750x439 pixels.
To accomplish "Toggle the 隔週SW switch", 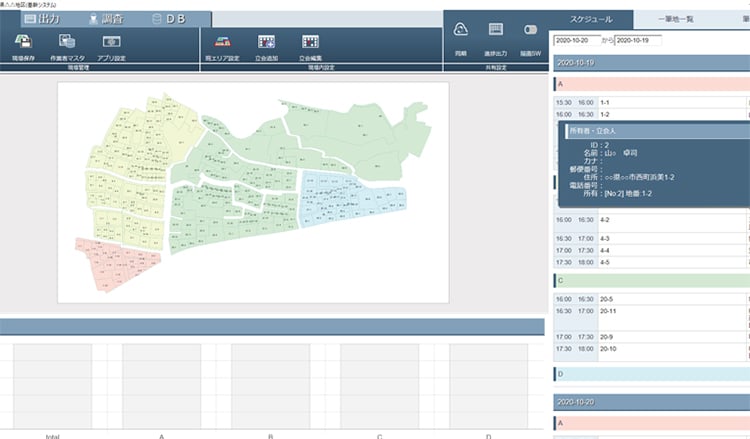I will [530, 31].
